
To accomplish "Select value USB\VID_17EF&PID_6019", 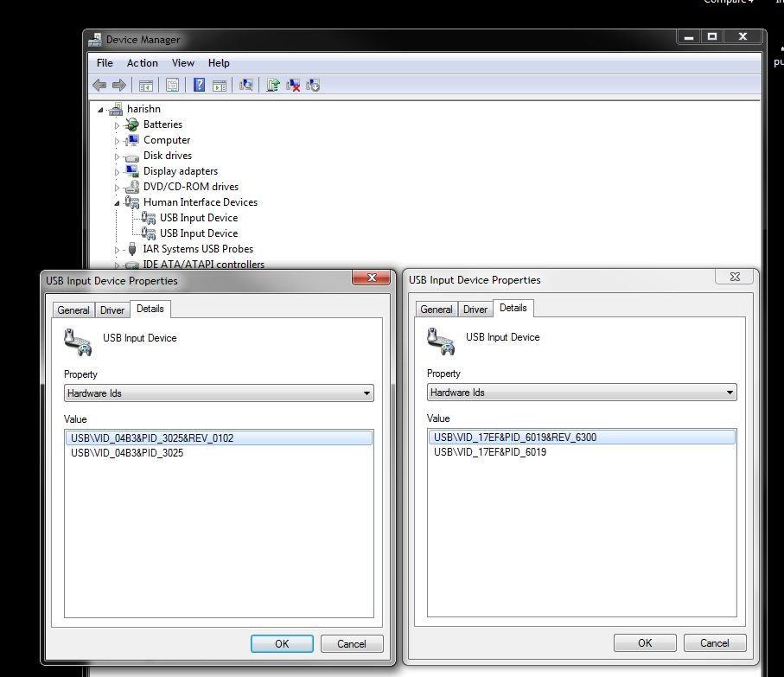I will coord(582,452).
